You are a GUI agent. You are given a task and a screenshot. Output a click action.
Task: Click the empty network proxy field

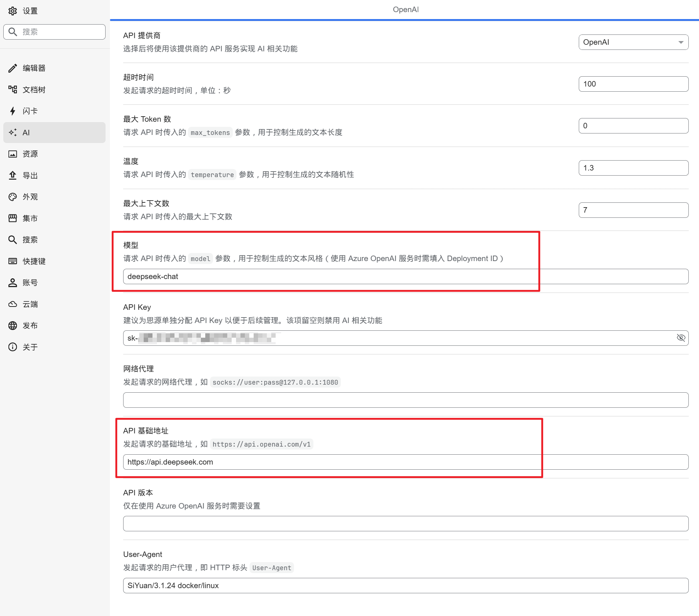click(x=406, y=400)
